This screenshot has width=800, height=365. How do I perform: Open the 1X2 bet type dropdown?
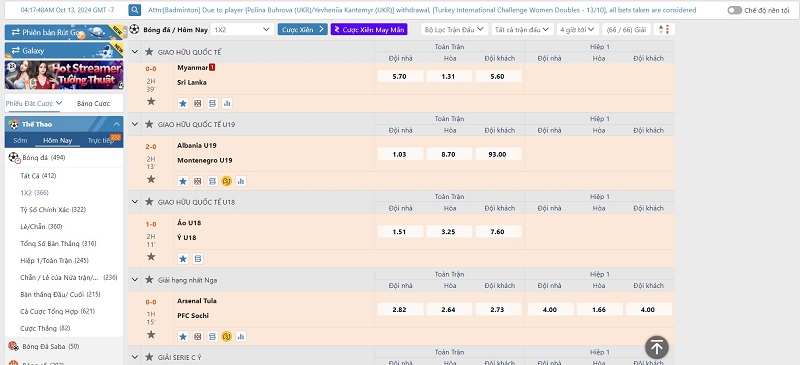[242, 30]
